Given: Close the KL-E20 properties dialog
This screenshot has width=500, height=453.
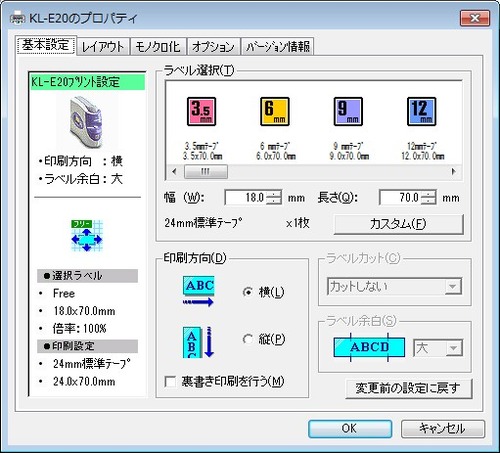Looking at the screenshot, I should [x=475, y=18].
